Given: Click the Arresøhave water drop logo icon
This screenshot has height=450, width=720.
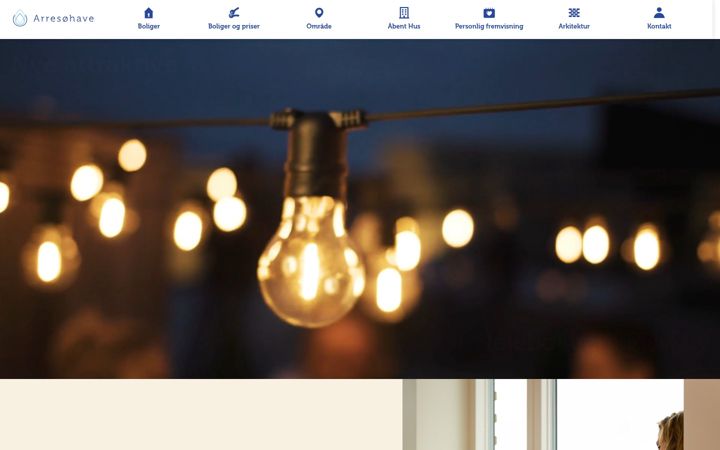Looking at the screenshot, I should pos(20,18).
